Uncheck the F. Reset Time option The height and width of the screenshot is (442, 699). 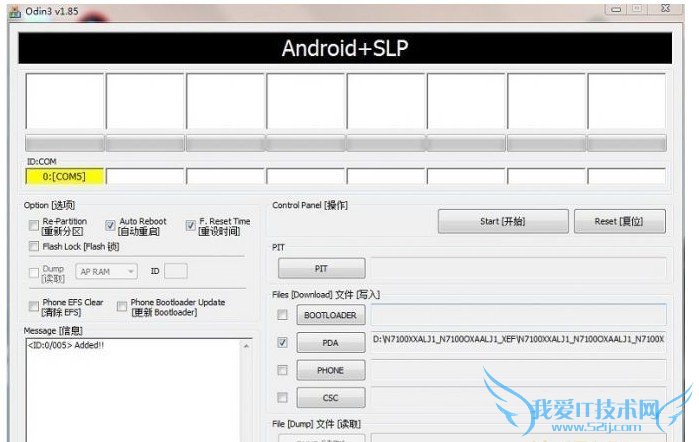[x=190, y=225]
